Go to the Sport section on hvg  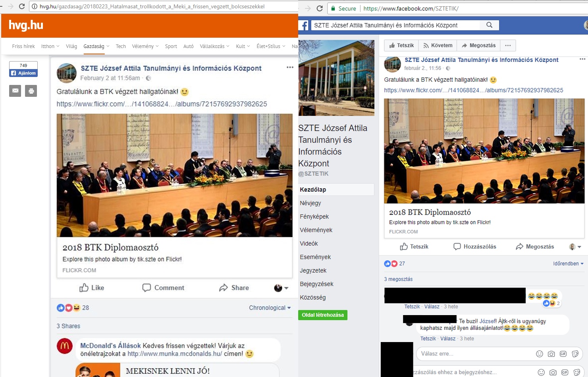tap(171, 46)
